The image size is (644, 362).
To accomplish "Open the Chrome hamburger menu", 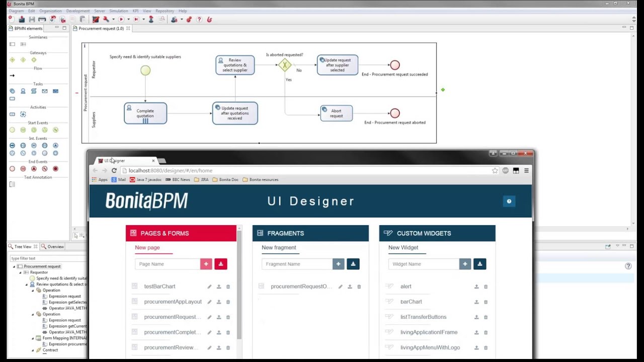I will (526, 170).
